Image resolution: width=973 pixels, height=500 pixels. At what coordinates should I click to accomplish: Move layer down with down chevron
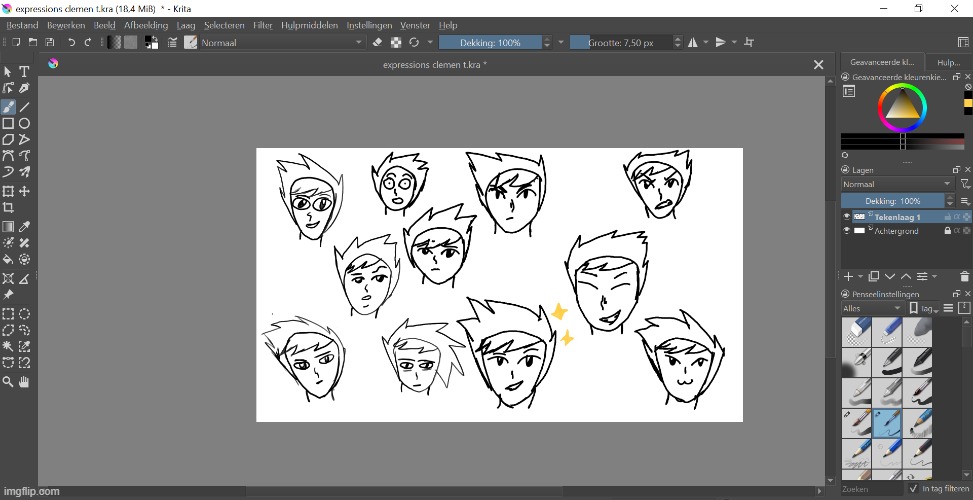890,277
